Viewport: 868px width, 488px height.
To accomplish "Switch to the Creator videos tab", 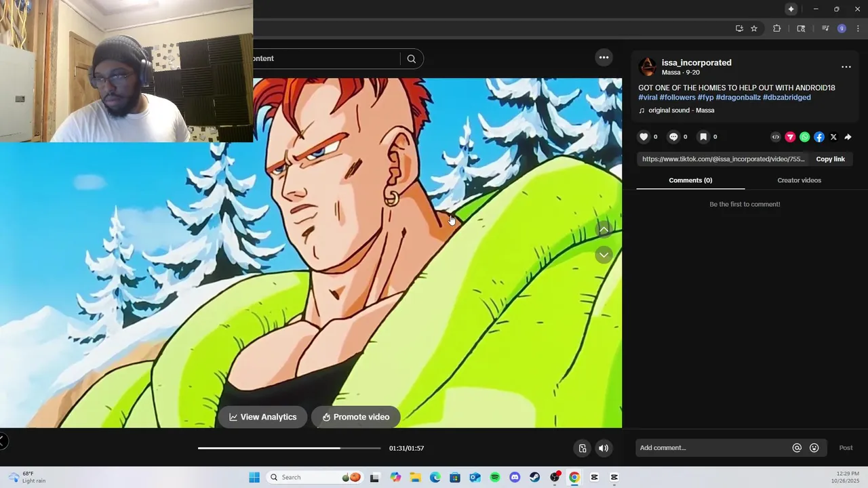I will tap(799, 180).
